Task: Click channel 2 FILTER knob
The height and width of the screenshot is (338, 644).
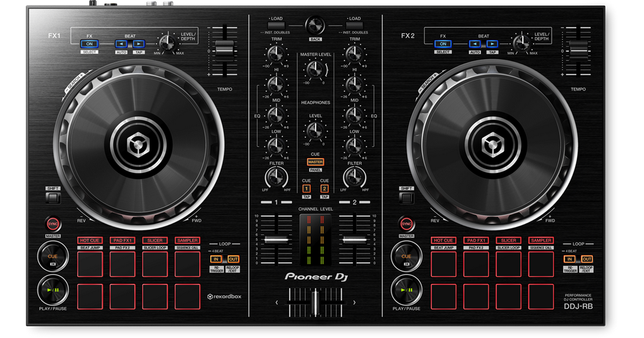Action: pyautogui.click(x=354, y=178)
